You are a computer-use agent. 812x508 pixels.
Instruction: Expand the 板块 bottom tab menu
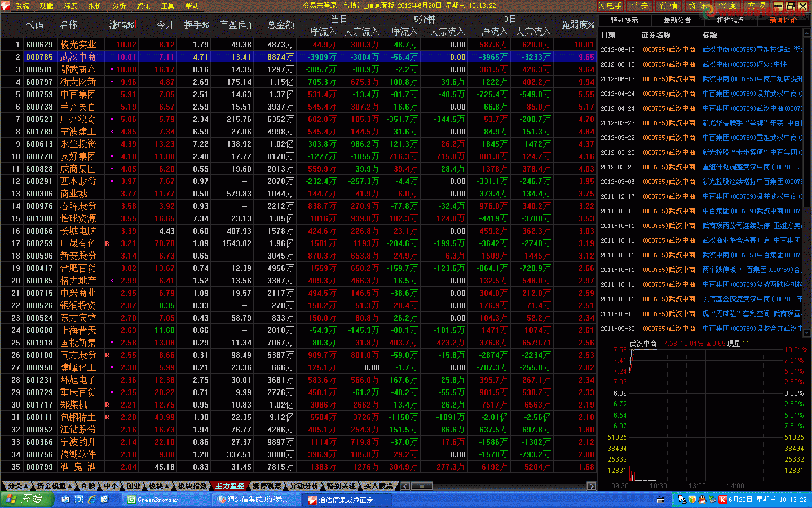(x=158, y=486)
